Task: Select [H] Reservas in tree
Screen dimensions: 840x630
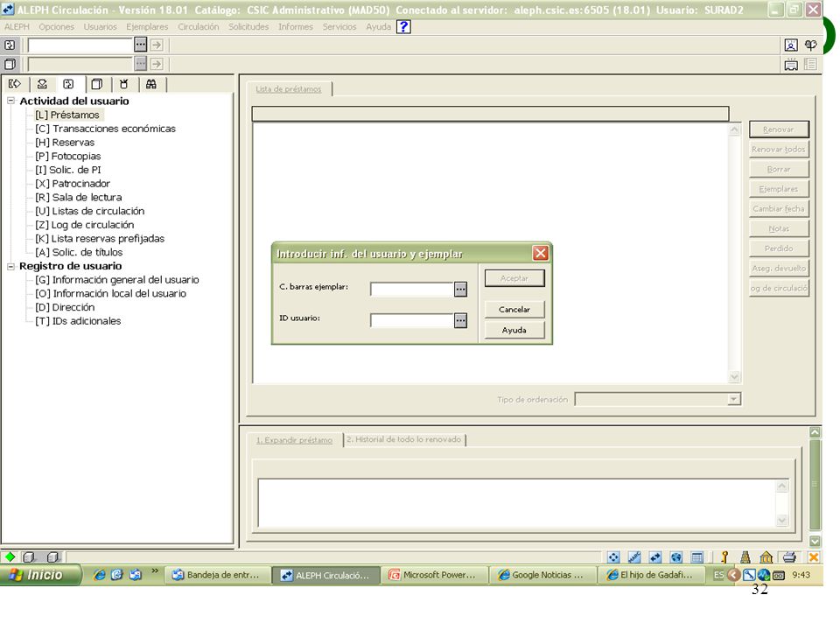Action: pos(65,143)
